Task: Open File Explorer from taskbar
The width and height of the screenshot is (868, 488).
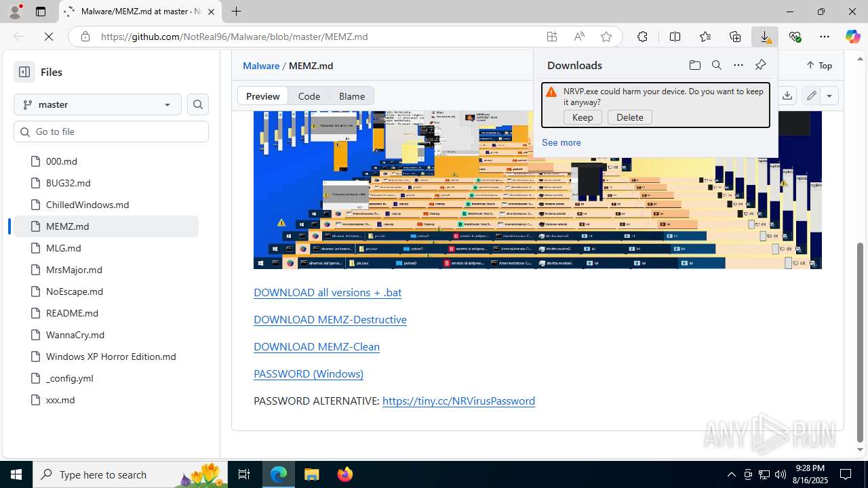Action: (x=311, y=474)
